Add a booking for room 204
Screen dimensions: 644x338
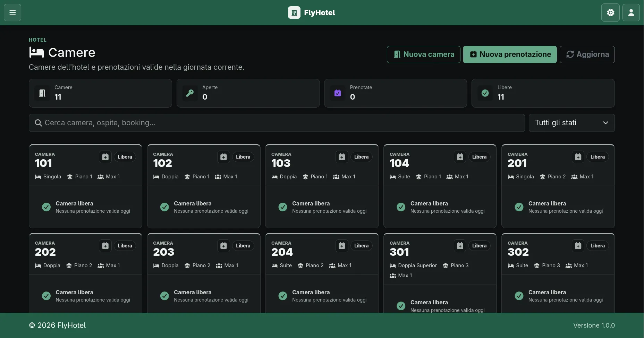pos(342,246)
